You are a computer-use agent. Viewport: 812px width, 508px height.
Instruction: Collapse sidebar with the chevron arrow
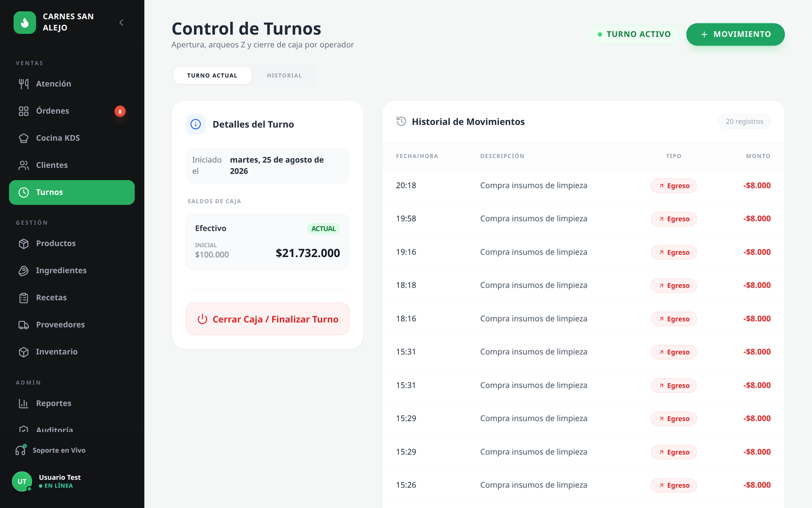pyautogui.click(x=121, y=22)
